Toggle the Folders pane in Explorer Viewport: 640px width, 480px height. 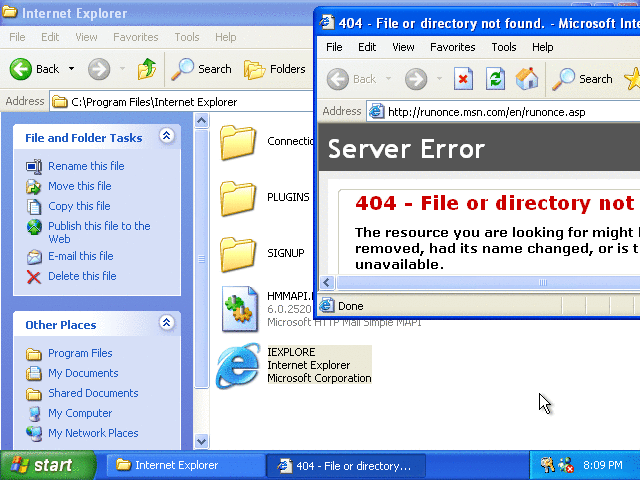pyautogui.click(x=275, y=69)
